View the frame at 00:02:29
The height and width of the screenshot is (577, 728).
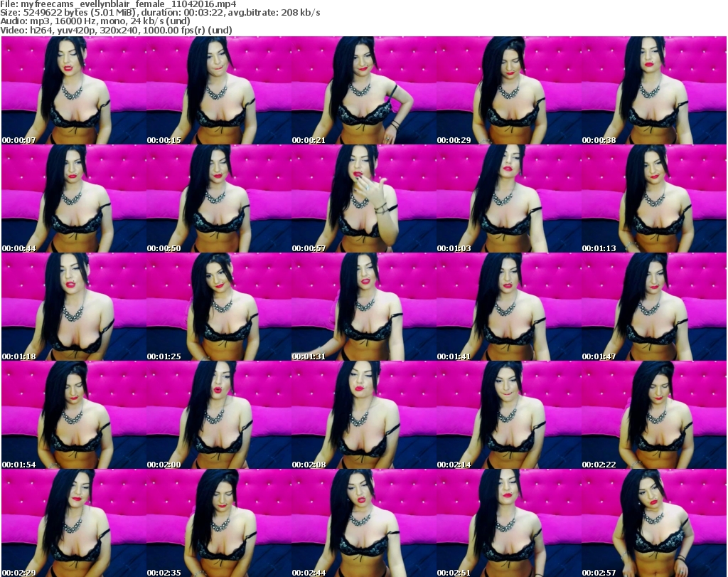pyautogui.click(x=74, y=523)
